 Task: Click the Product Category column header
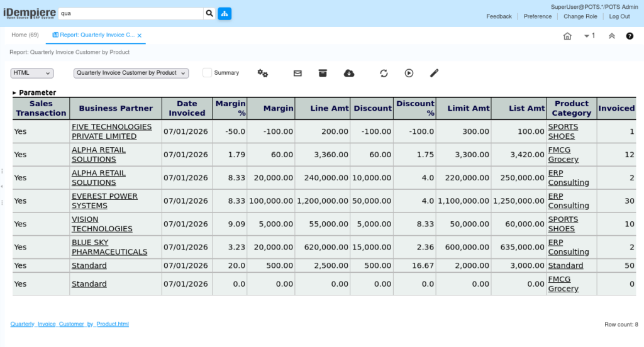pos(572,108)
